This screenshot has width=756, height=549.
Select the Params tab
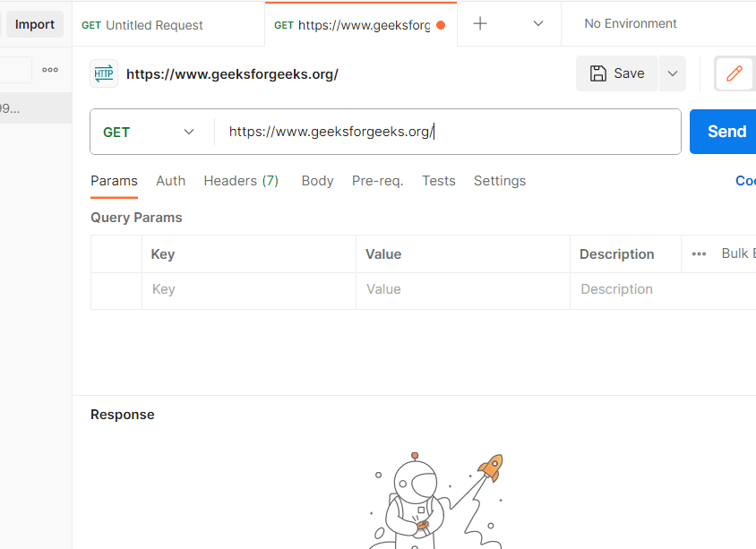click(115, 181)
